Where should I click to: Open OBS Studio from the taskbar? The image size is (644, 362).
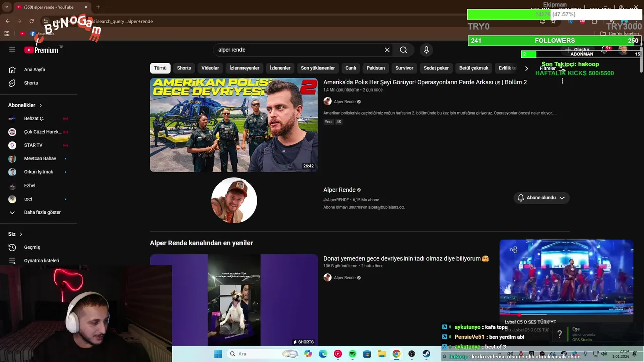click(412, 354)
